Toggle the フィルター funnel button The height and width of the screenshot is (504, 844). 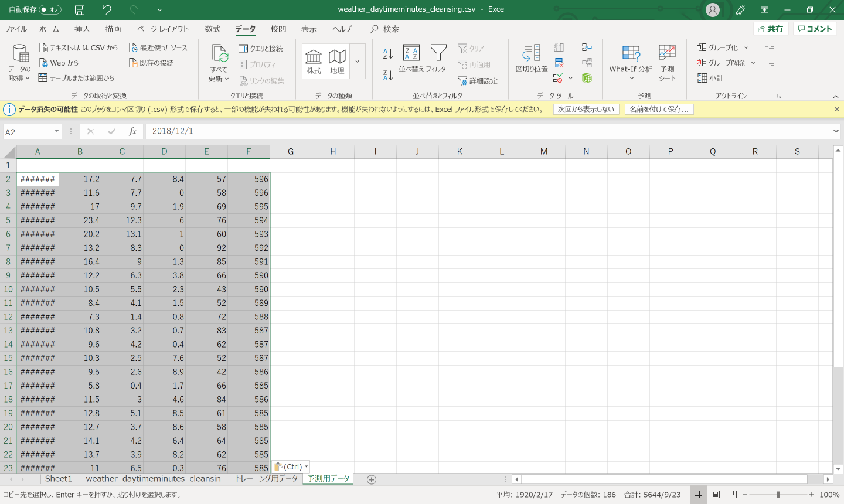click(438, 58)
